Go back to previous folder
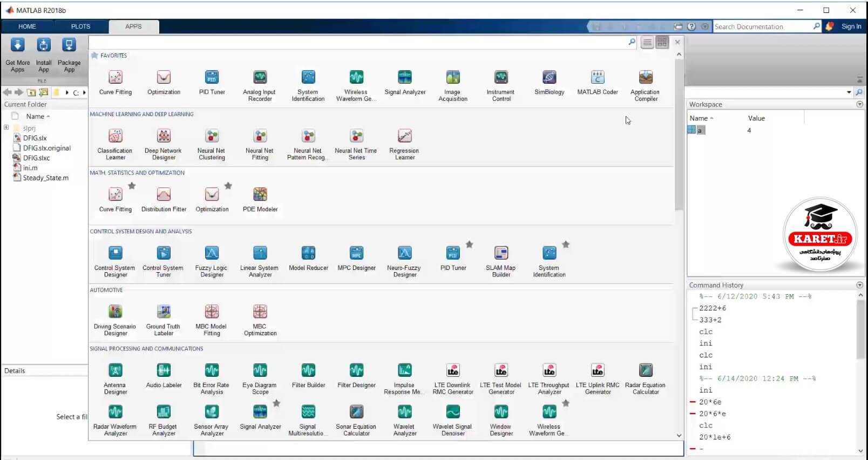 coord(8,92)
